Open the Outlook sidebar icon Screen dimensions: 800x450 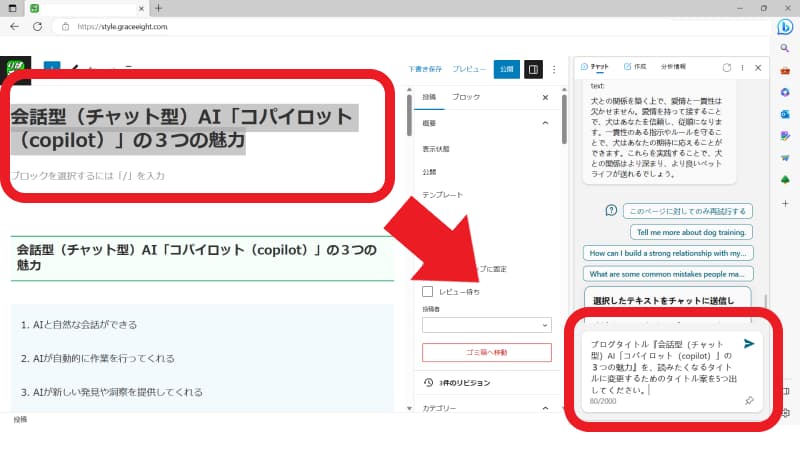785,114
